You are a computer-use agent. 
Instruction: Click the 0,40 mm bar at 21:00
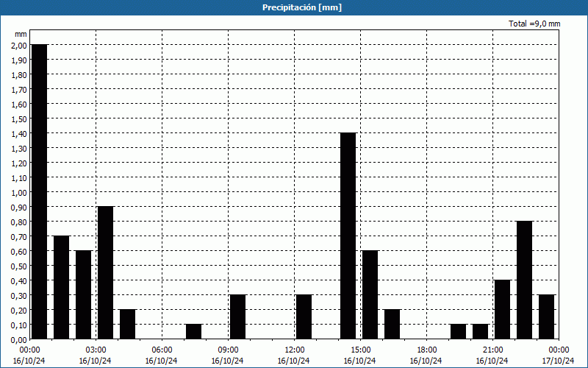(503, 310)
